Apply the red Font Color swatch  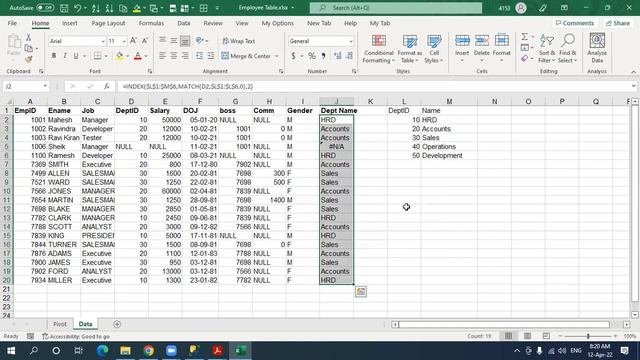138,56
